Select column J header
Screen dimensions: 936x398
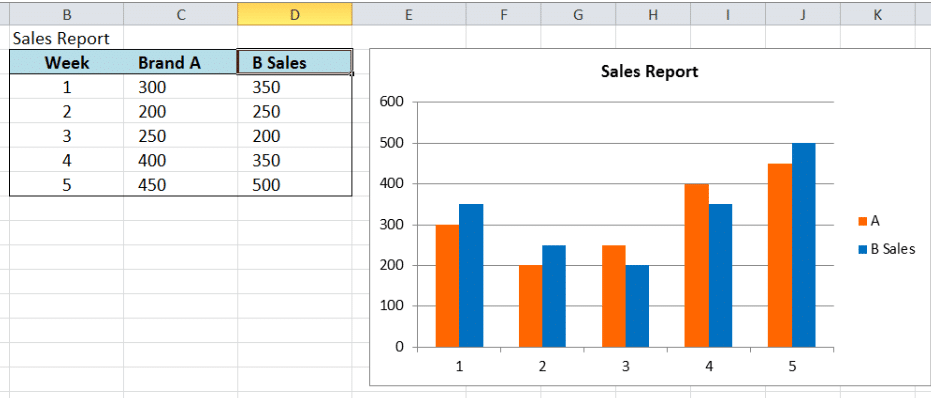802,15
